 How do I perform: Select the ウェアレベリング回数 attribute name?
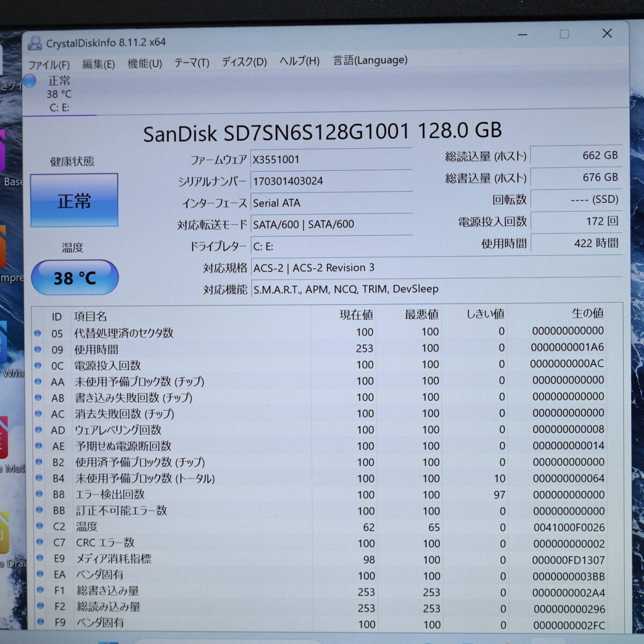118,430
